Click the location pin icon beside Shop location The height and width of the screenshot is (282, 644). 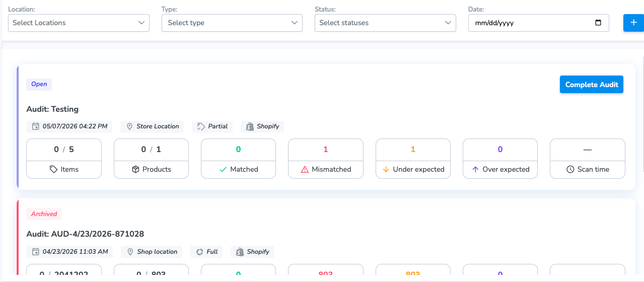click(x=130, y=252)
